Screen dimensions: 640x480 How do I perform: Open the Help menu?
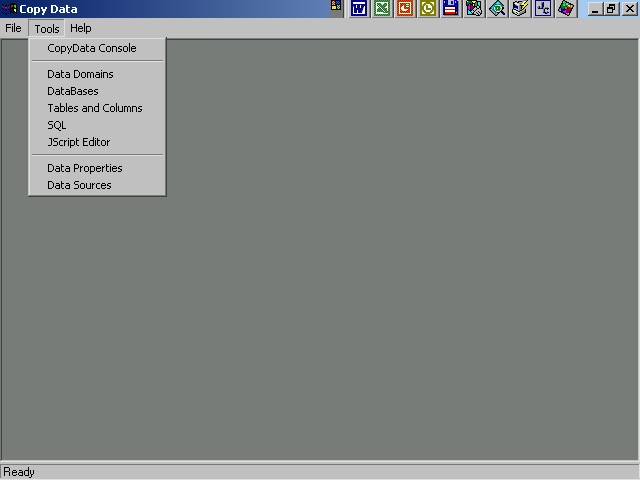pyautogui.click(x=80, y=28)
